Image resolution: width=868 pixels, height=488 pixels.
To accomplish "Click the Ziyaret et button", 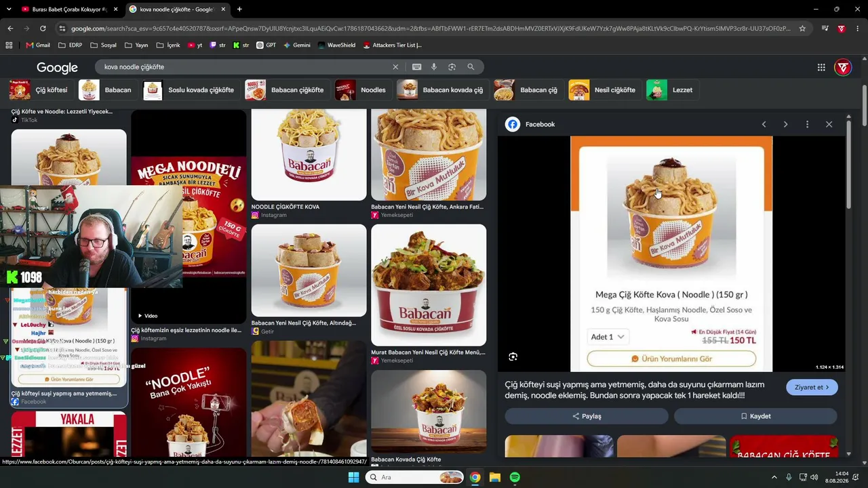I will click(x=812, y=387).
